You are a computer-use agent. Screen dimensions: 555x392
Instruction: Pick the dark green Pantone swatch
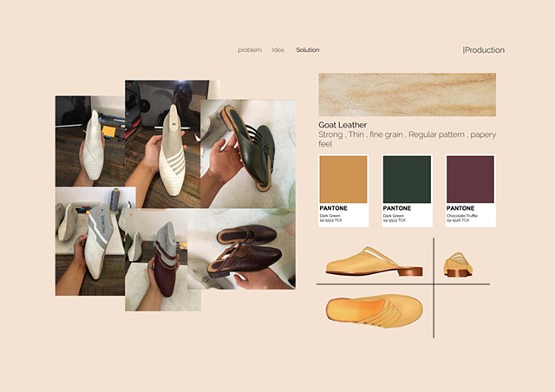[x=407, y=179]
